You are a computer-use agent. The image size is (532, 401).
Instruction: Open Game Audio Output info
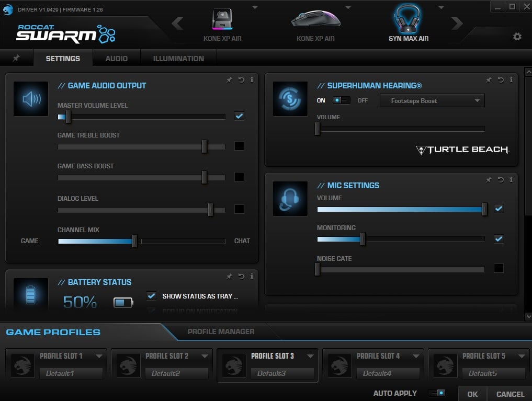click(252, 80)
